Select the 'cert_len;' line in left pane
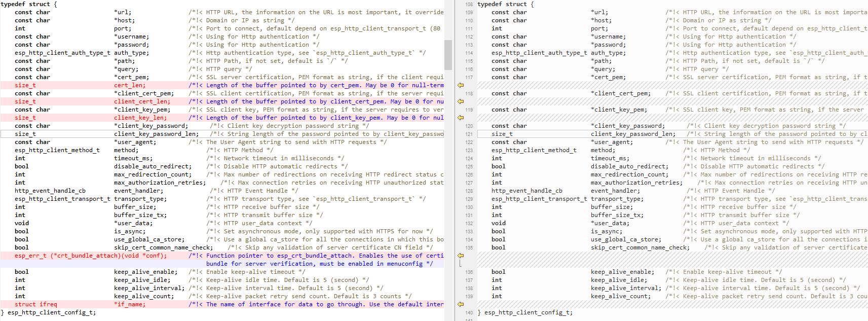The height and width of the screenshot is (321, 868). [222, 85]
